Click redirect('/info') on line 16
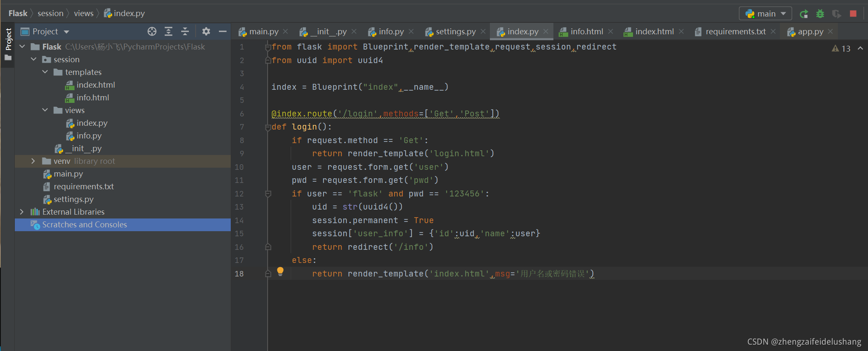868x351 pixels. [x=390, y=247]
